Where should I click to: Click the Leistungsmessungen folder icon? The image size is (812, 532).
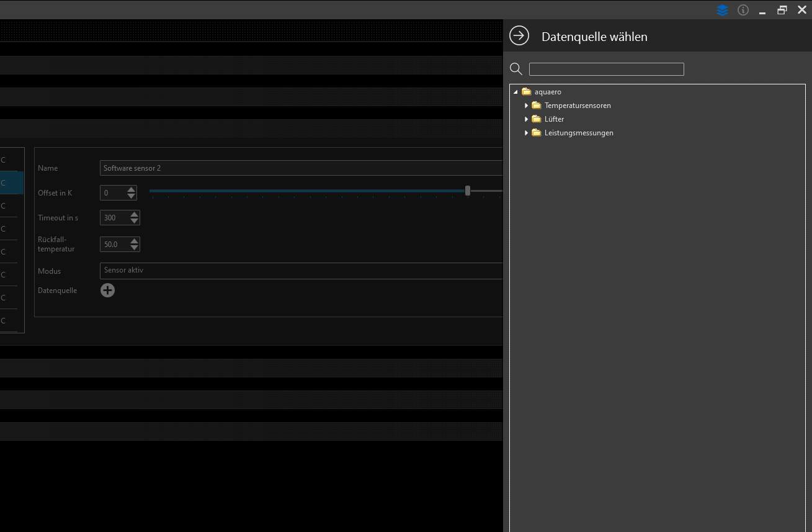point(537,133)
